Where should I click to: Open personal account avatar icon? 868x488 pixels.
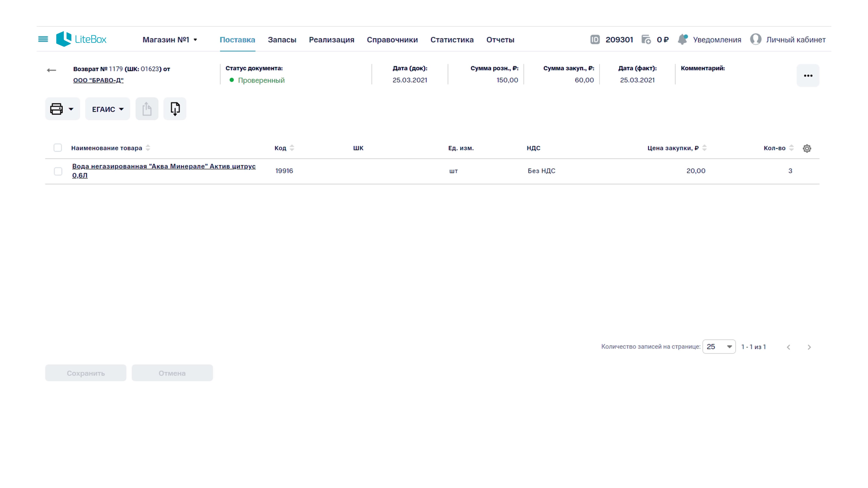pyautogui.click(x=755, y=39)
